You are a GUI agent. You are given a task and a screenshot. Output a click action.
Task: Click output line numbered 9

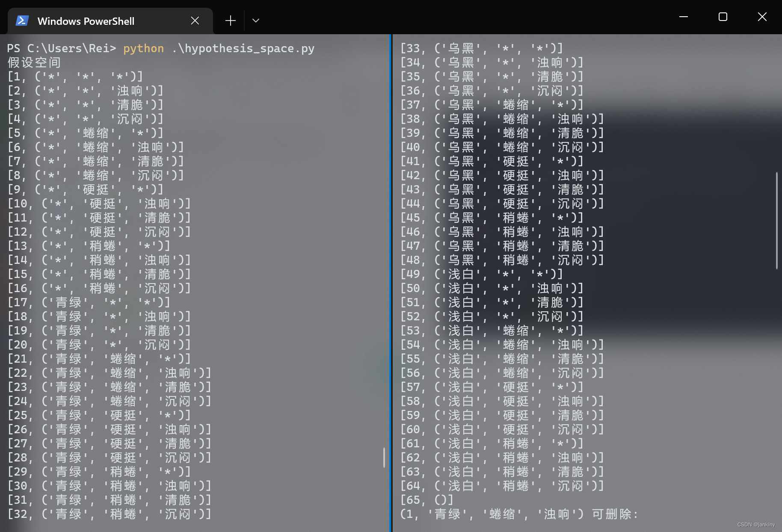point(86,189)
